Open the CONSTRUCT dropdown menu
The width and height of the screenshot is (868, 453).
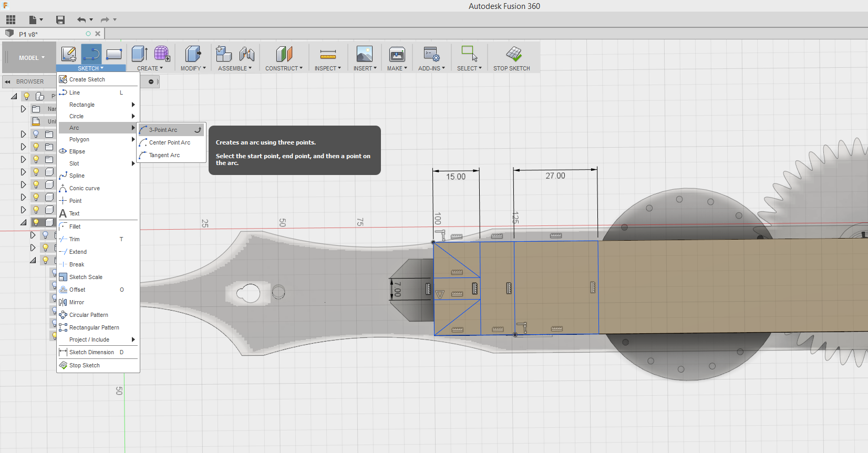tap(284, 68)
